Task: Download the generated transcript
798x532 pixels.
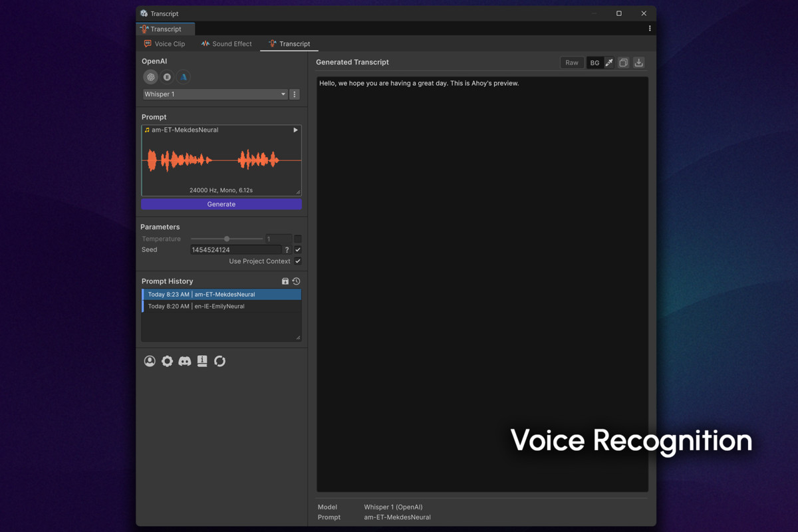Action: point(638,62)
